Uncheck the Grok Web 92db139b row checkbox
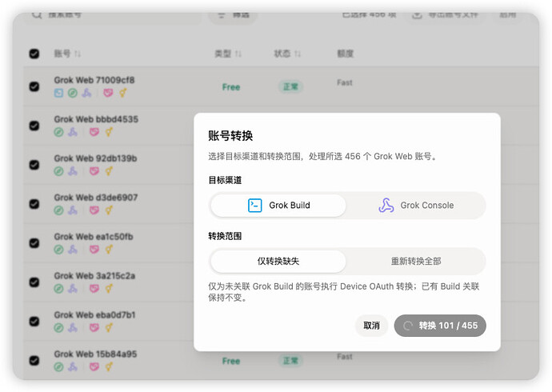This screenshot has height=392, width=552. click(x=34, y=165)
